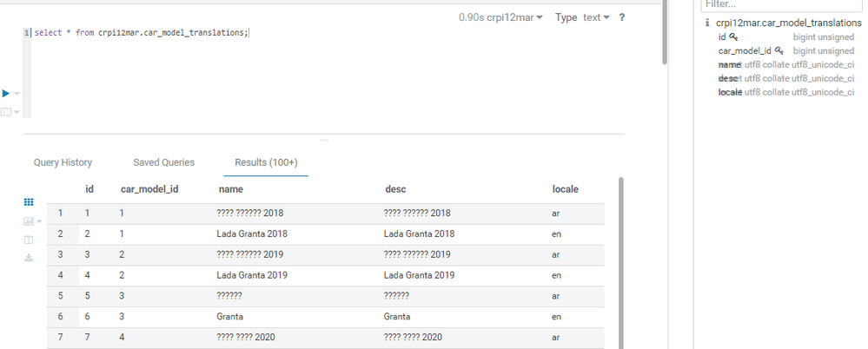The width and height of the screenshot is (868, 349).
Task: Open the question mark help icon
Action: click(621, 17)
